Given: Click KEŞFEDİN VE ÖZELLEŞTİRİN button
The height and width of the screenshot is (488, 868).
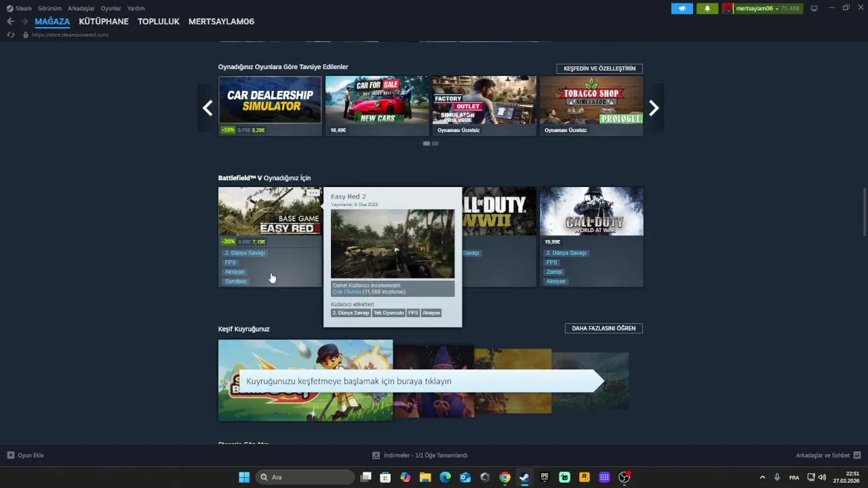Looking at the screenshot, I should point(599,68).
